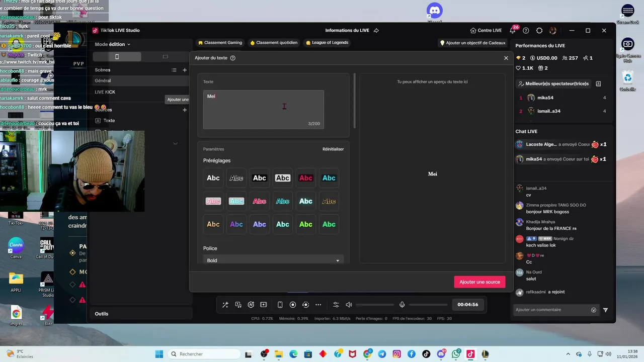Viewport: 644px width, 362px height.
Task: Open help icon next to Ajouter du texte
Action: point(233,58)
